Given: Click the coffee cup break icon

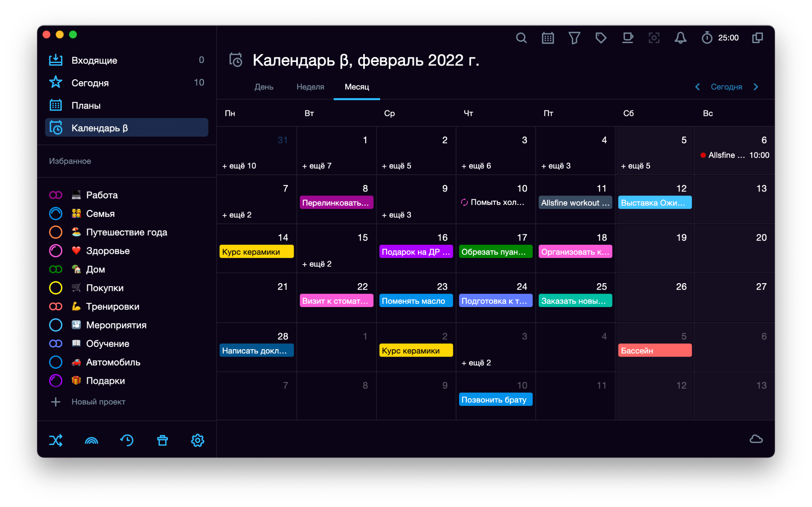Looking at the screenshot, I should (x=628, y=38).
